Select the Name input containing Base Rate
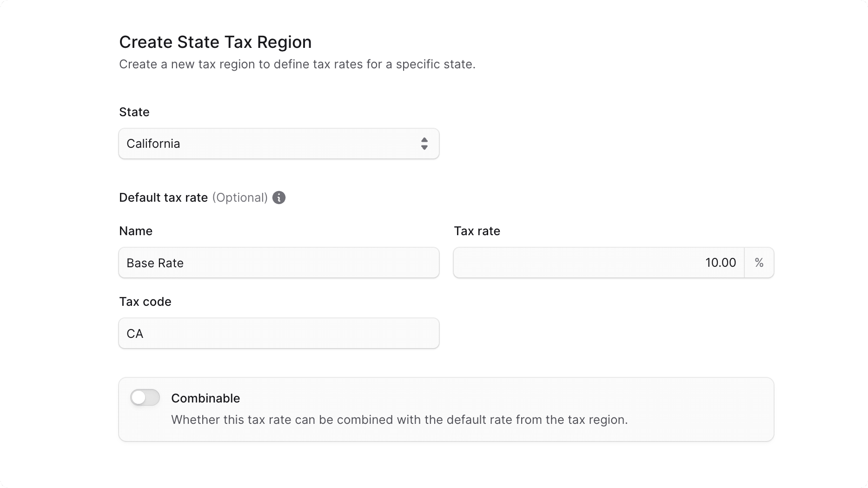The image size is (868, 488). pos(278,263)
